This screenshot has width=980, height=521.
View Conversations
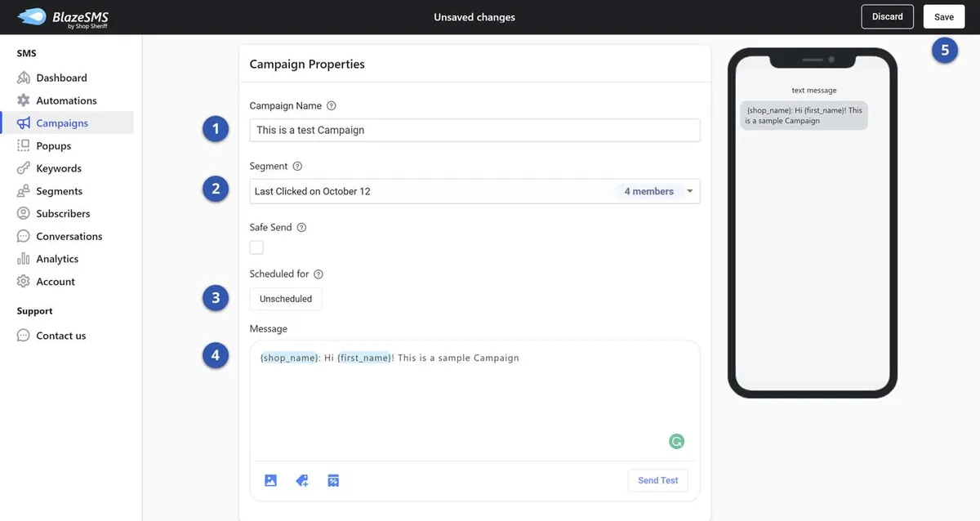(69, 235)
